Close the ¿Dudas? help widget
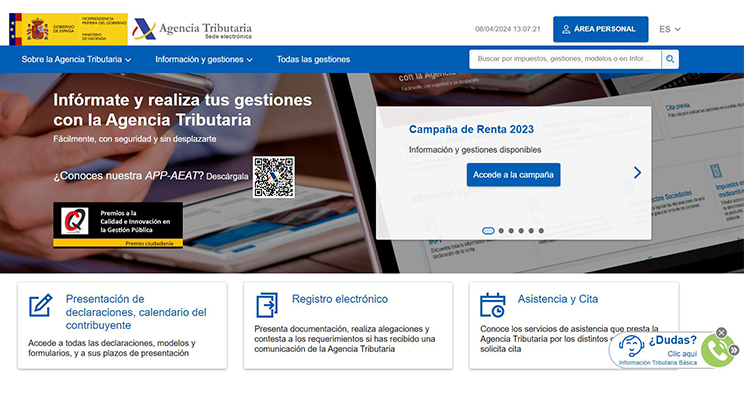The width and height of the screenshot is (744, 419). pos(721,333)
